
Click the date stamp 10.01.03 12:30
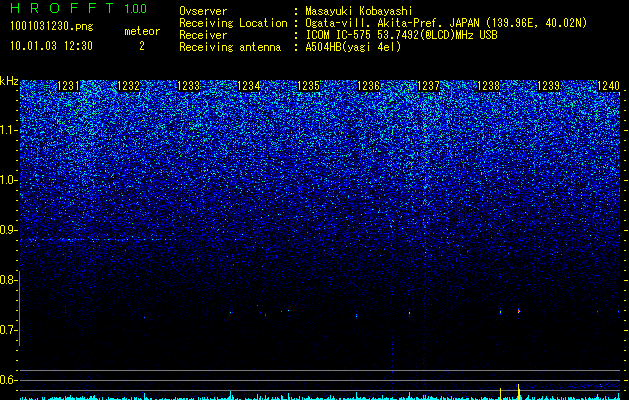(x=51, y=46)
